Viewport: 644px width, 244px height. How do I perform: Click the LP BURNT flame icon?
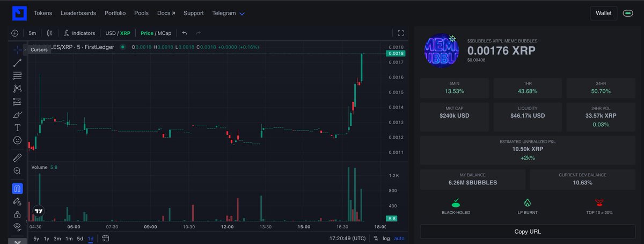(x=527, y=203)
